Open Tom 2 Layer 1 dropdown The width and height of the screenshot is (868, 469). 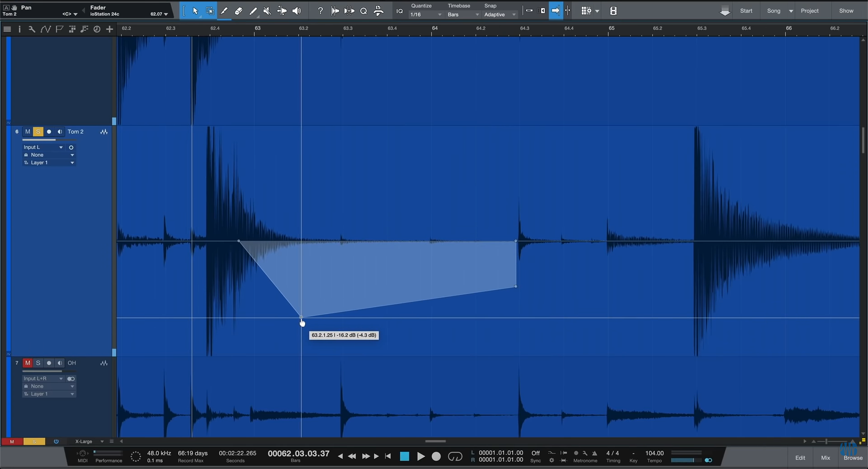pyautogui.click(x=49, y=163)
